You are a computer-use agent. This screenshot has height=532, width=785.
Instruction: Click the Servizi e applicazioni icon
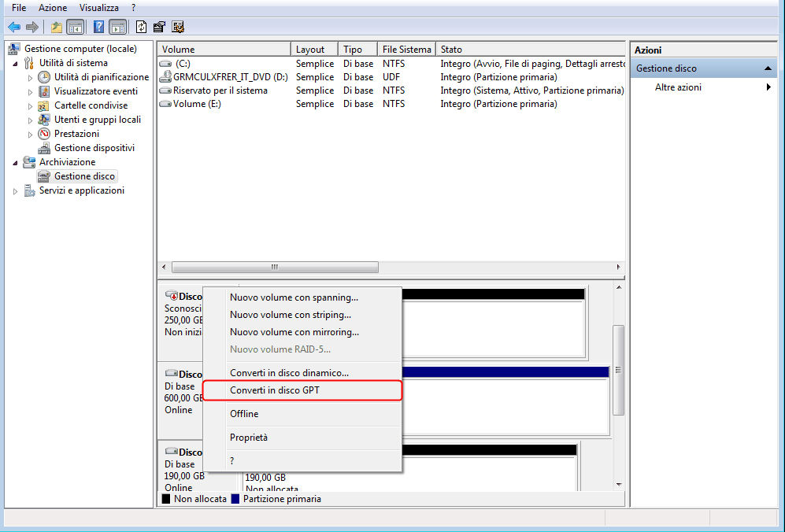pyautogui.click(x=29, y=190)
